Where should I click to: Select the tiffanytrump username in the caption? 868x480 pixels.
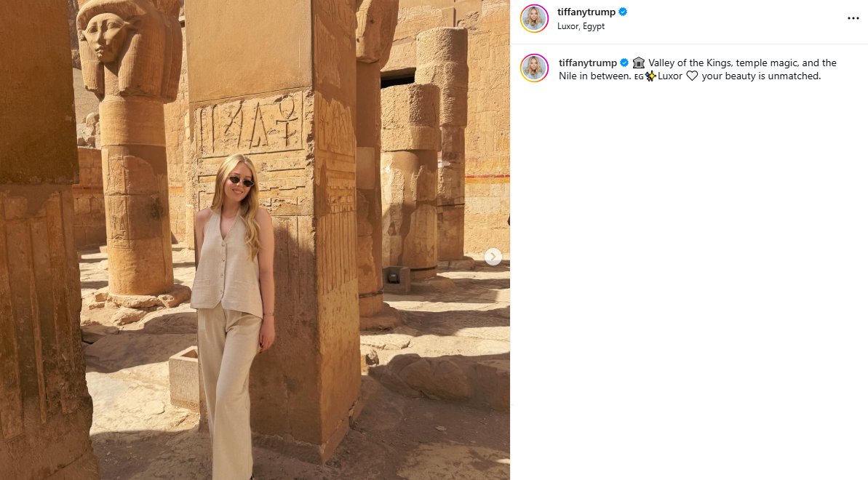coord(587,63)
